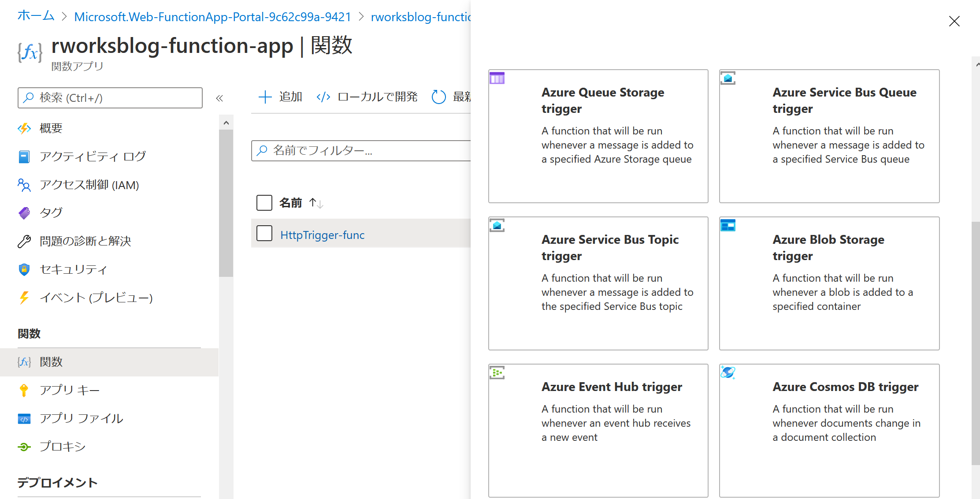
Task: Click the イベント (プレビュー) bolt icon
Action: pos(24,298)
